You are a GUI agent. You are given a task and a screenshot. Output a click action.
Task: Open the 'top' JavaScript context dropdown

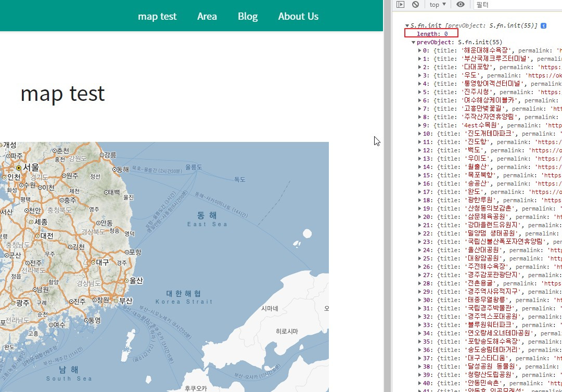[438, 5]
